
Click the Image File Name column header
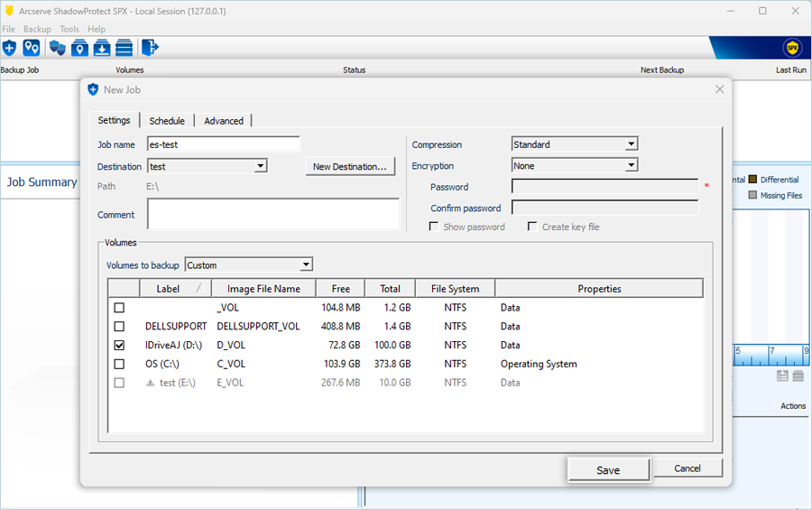point(263,289)
